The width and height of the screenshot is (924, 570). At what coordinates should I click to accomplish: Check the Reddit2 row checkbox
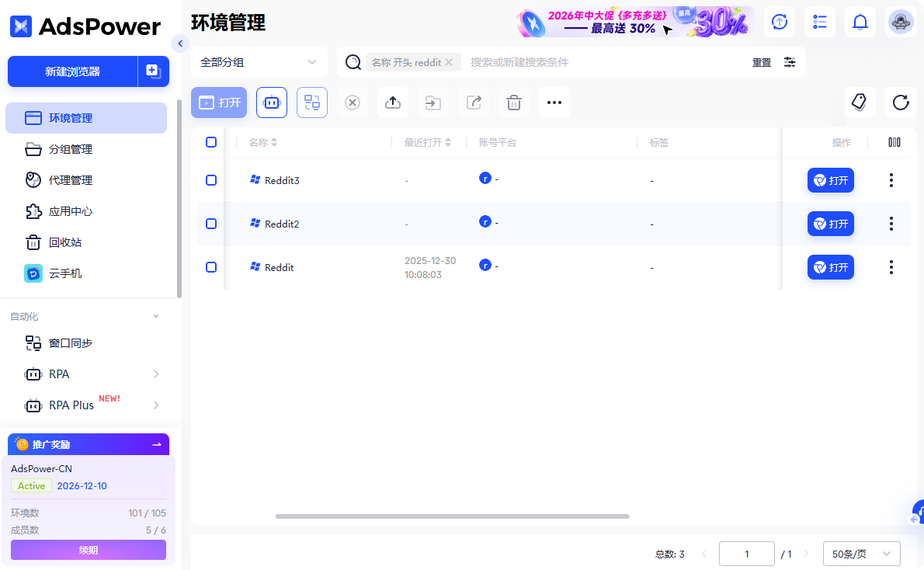pyautogui.click(x=211, y=224)
